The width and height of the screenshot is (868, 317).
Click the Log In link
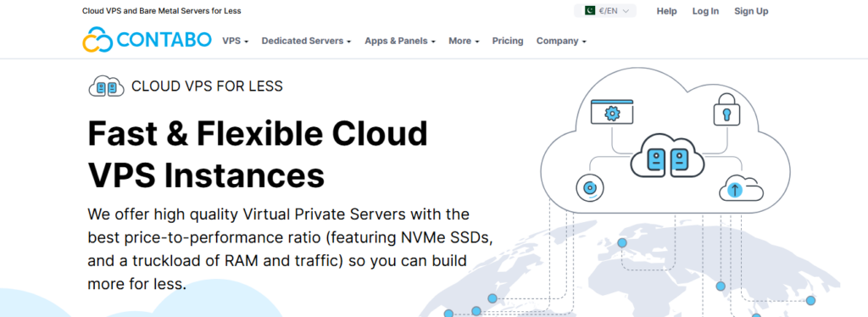pyautogui.click(x=705, y=11)
